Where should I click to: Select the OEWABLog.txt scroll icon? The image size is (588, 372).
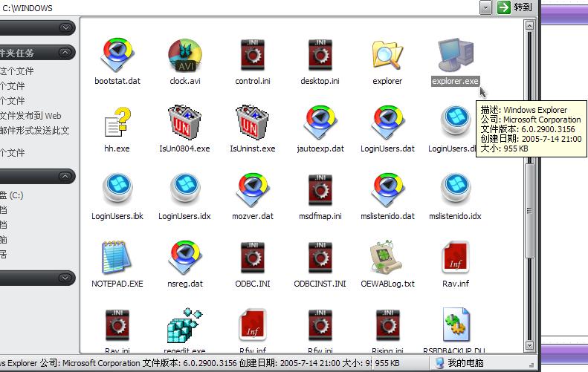click(387, 257)
